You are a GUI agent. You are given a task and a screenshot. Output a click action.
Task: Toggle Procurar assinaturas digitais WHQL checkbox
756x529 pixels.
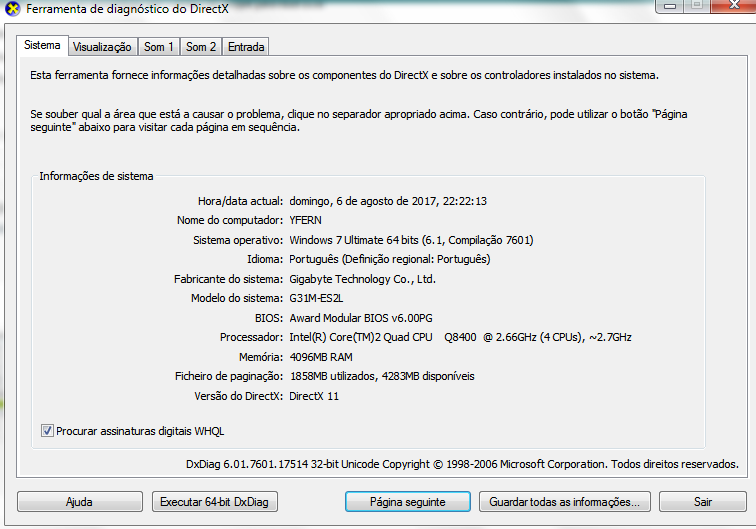[47, 431]
